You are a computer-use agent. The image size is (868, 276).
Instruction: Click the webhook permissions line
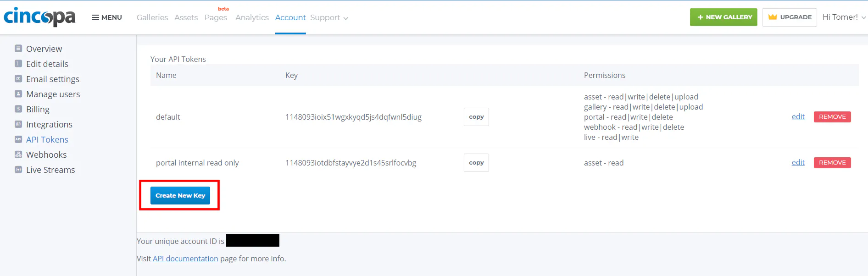tap(634, 127)
